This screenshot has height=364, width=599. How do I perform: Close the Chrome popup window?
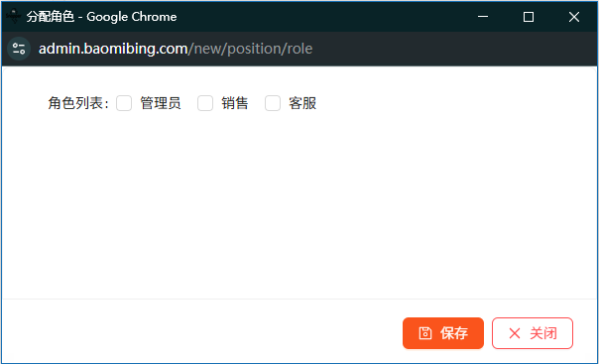(x=574, y=17)
